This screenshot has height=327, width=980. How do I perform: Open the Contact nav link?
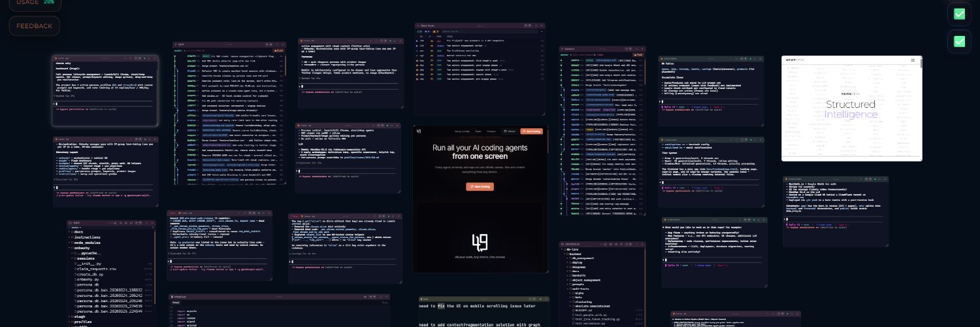[491, 131]
